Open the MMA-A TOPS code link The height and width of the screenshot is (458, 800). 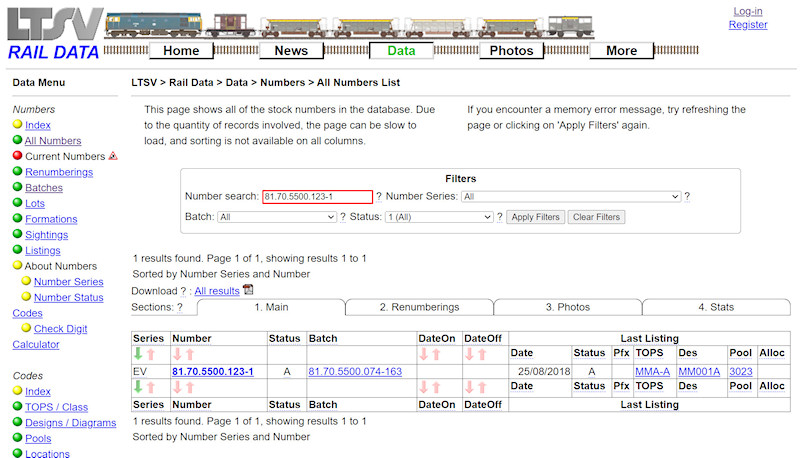coord(652,372)
